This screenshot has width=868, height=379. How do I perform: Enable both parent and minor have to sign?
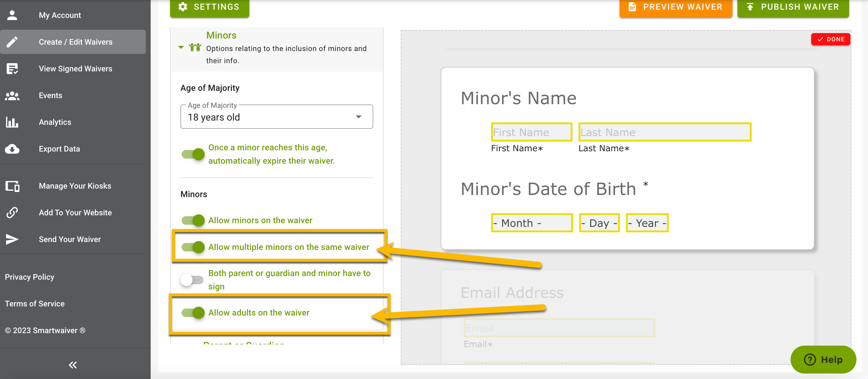(x=192, y=280)
